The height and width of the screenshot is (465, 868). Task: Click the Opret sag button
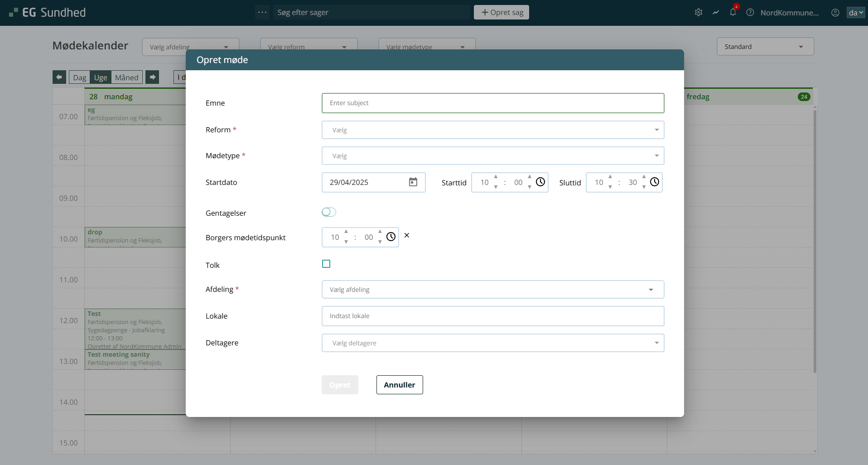[x=501, y=13]
